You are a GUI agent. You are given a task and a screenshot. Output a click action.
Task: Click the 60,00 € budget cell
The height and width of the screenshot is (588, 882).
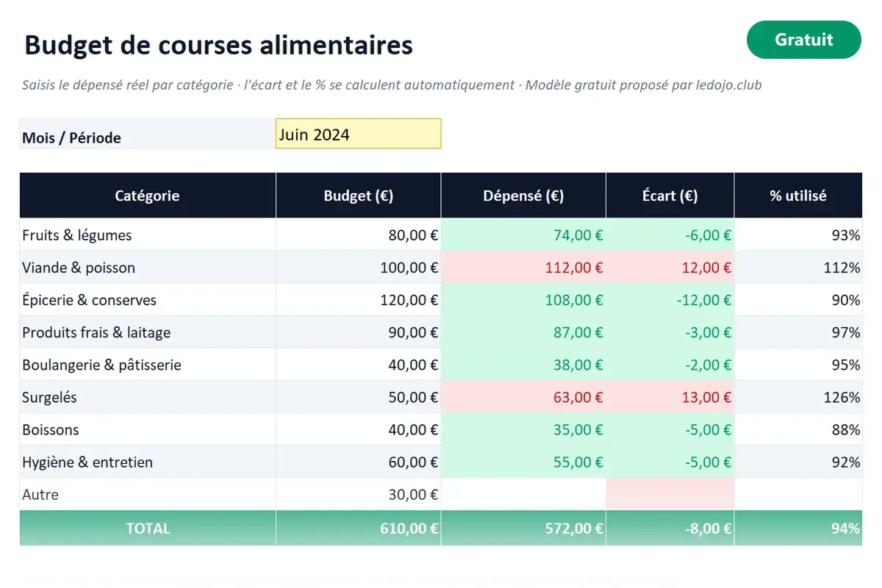[x=359, y=462]
